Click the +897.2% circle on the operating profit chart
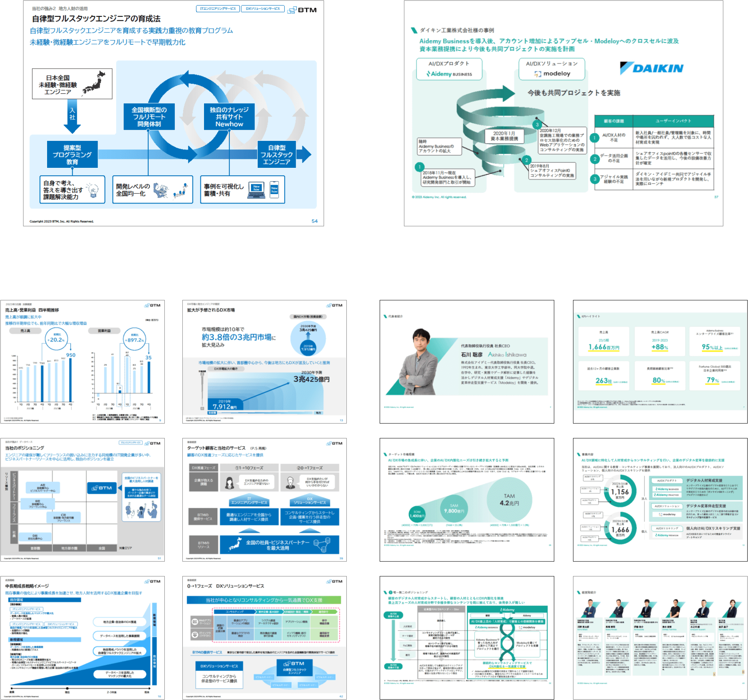This screenshot has width=748, height=700. tap(135, 339)
